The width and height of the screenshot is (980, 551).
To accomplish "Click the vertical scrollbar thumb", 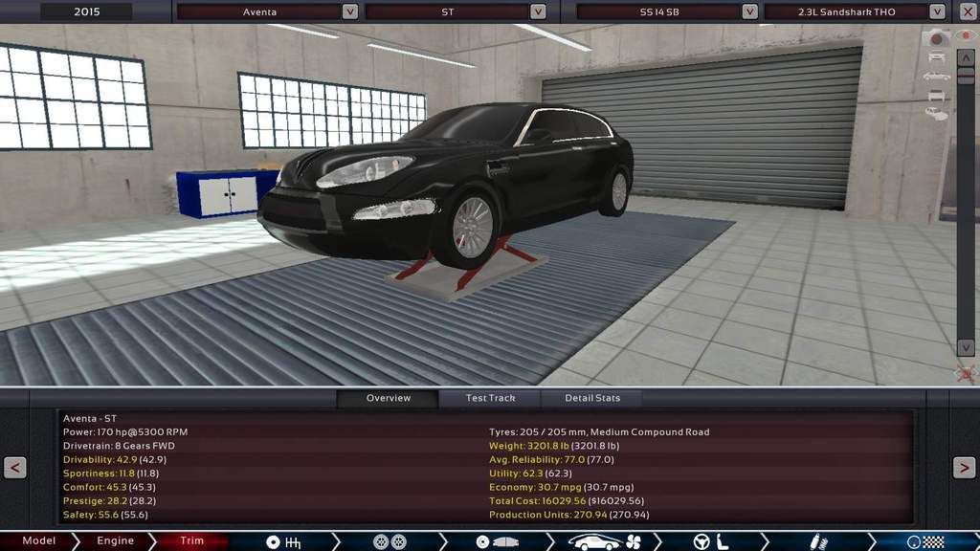I will (966, 76).
